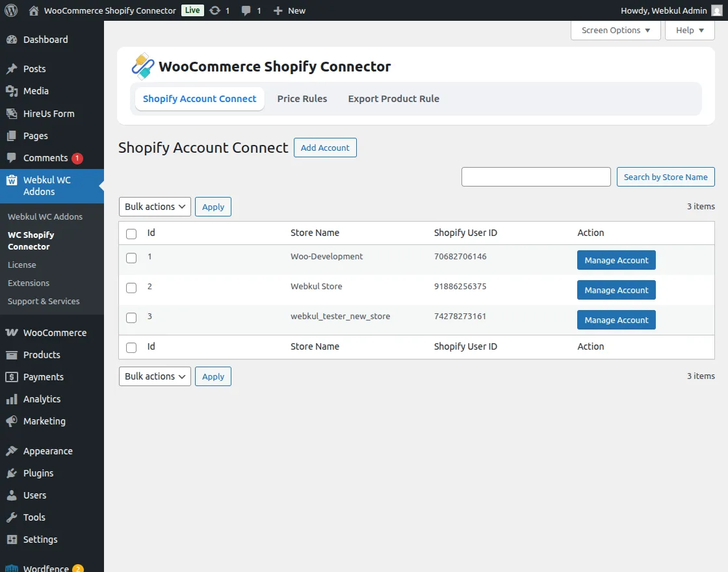Click the WooCommerce Shopify Connector logo icon
Image resolution: width=728 pixels, height=572 pixels.
143,66
